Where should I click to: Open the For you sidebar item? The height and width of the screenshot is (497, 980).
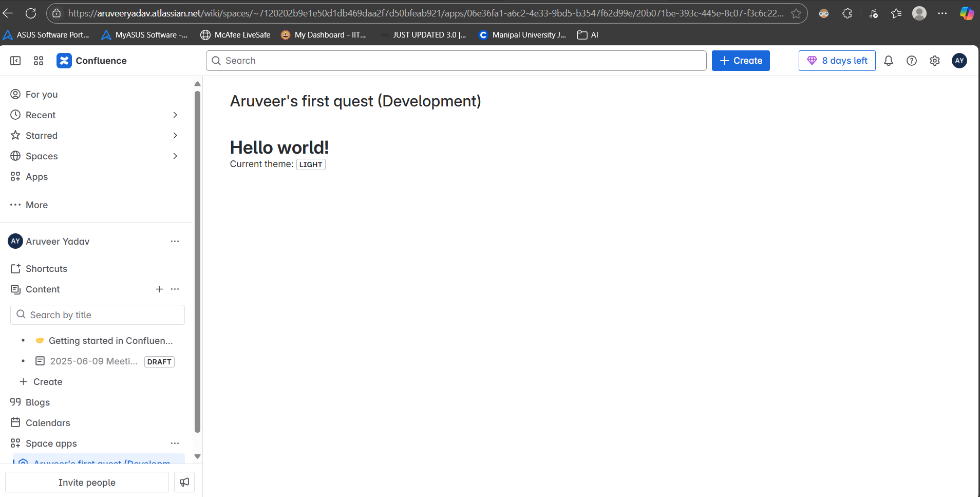pyautogui.click(x=41, y=94)
